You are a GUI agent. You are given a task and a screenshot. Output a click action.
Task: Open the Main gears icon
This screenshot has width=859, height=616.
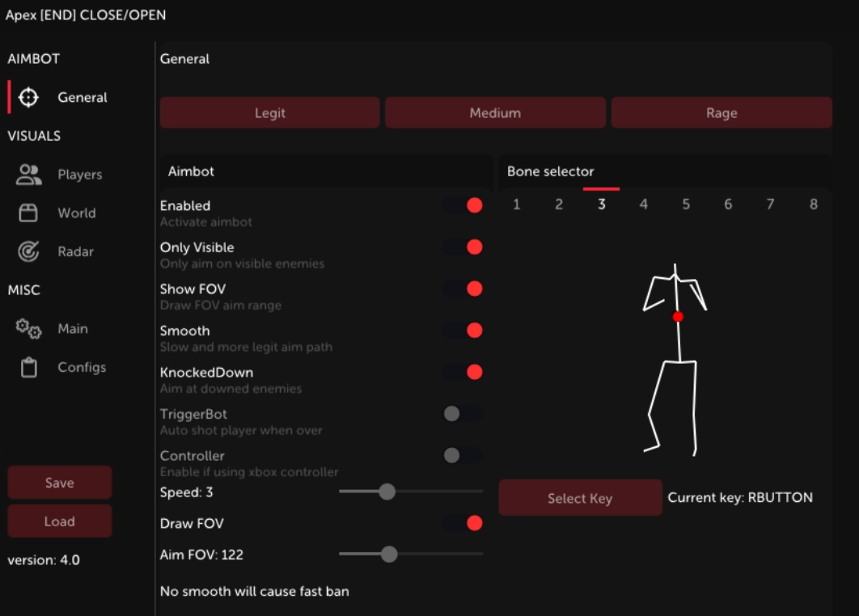(28, 328)
